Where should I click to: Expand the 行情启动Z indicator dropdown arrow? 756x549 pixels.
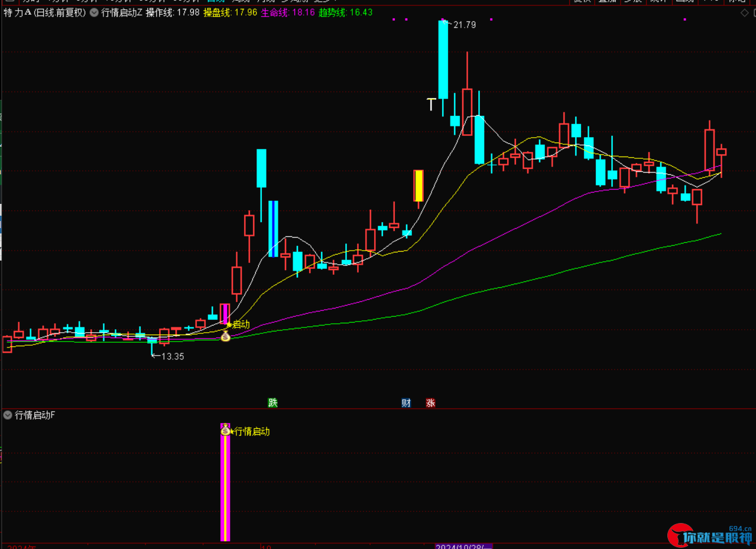(94, 12)
